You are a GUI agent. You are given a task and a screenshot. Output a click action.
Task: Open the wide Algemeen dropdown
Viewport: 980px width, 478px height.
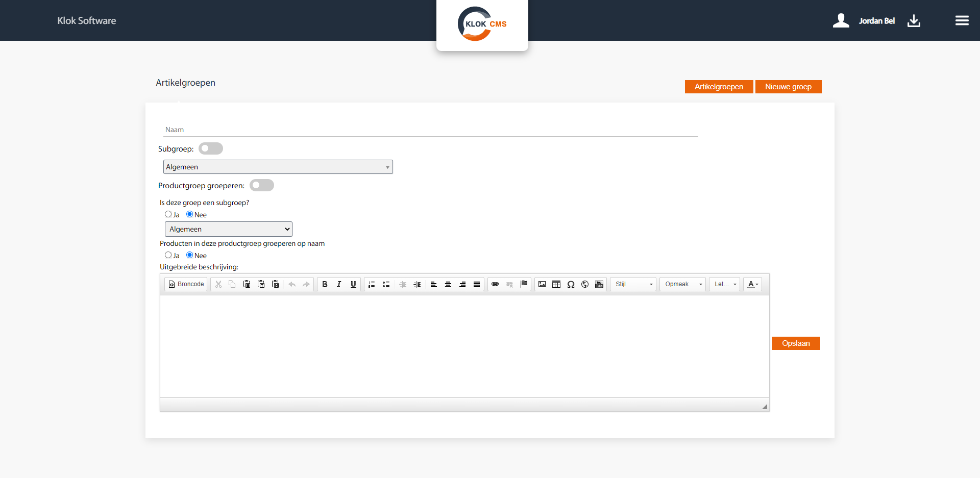coord(278,167)
